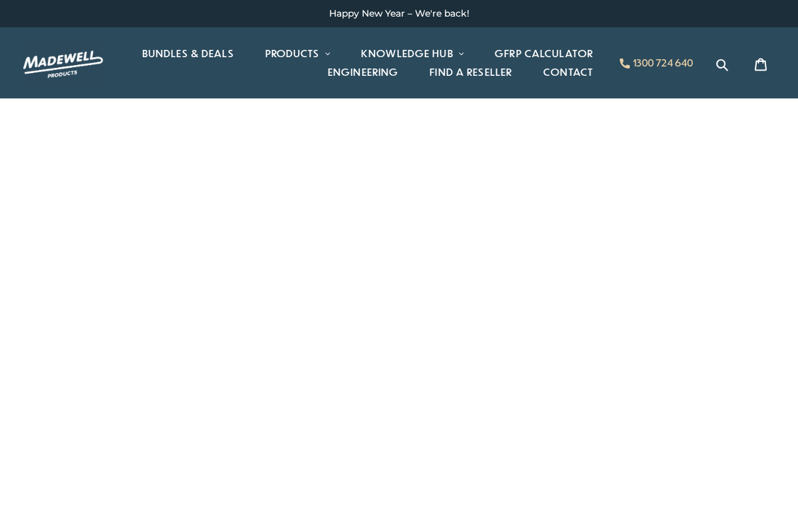Expand the Knowledge Hub dropdown
The width and height of the screenshot is (798, 532).
(x=412, y=54)
